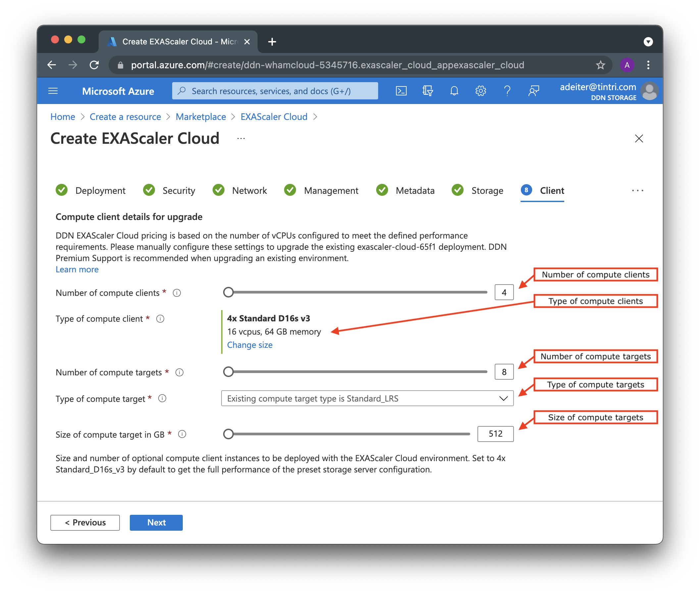Screen dimensions: 700x593
Task: Open the Directories and subscriptions filter
Action: tap(427, 91)
